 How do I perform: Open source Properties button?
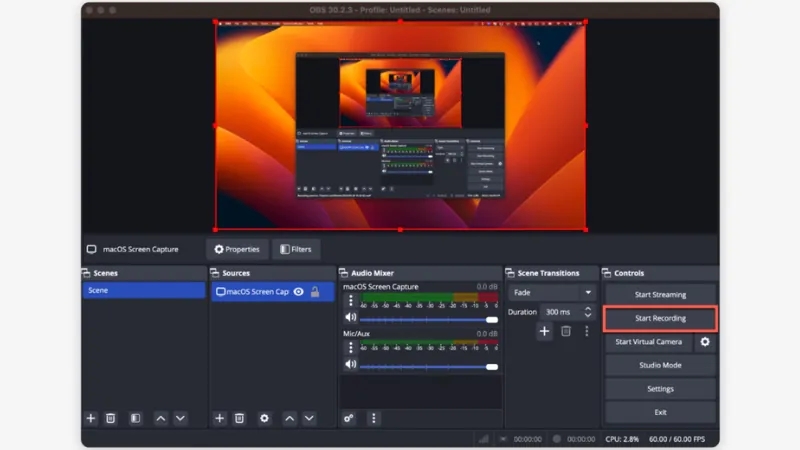pyautogui.click(x=237, y=249)
